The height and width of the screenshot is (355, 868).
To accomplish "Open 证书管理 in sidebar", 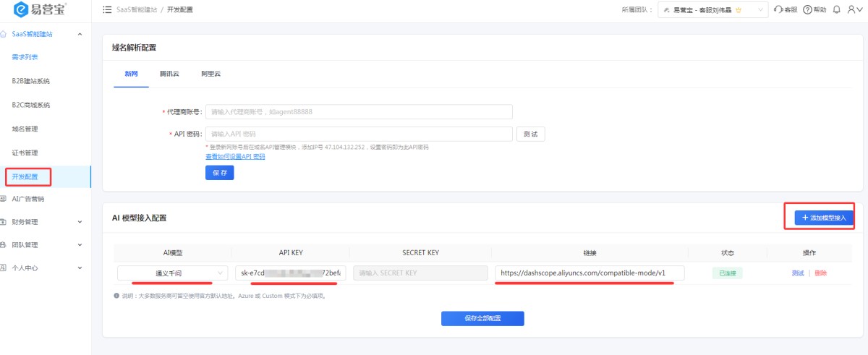I will coord(25,153).
